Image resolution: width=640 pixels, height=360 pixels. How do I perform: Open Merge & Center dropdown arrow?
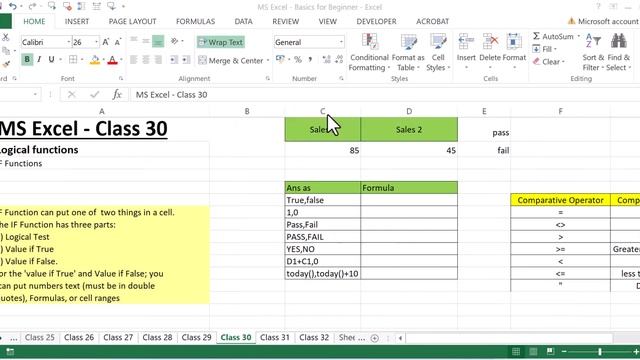coord(268,60)
